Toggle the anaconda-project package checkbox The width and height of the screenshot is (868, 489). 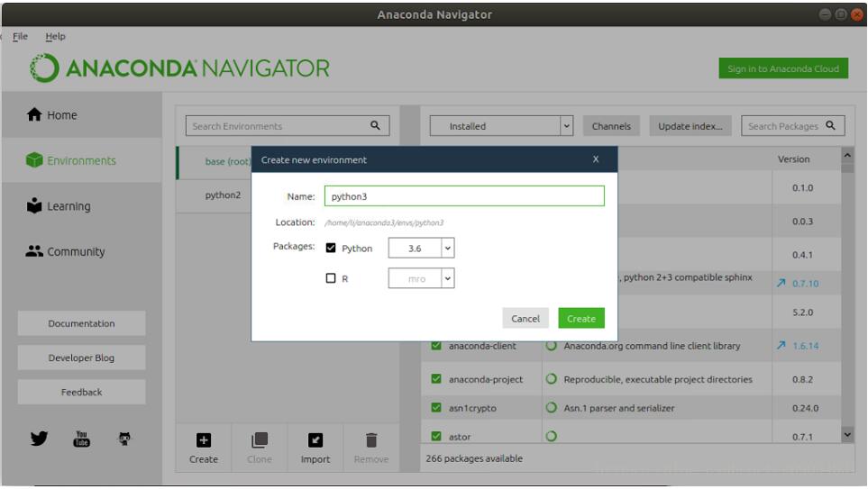tap(436, 379)
